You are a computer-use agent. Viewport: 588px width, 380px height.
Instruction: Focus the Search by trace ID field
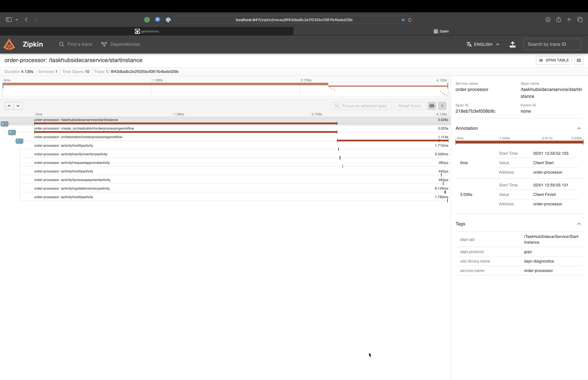(x=552, y=44)
